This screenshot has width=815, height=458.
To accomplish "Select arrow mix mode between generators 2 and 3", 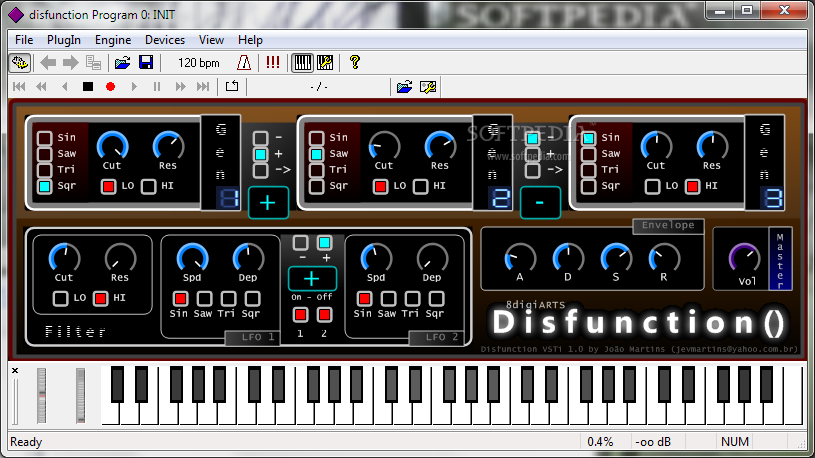I will [532, 170].
